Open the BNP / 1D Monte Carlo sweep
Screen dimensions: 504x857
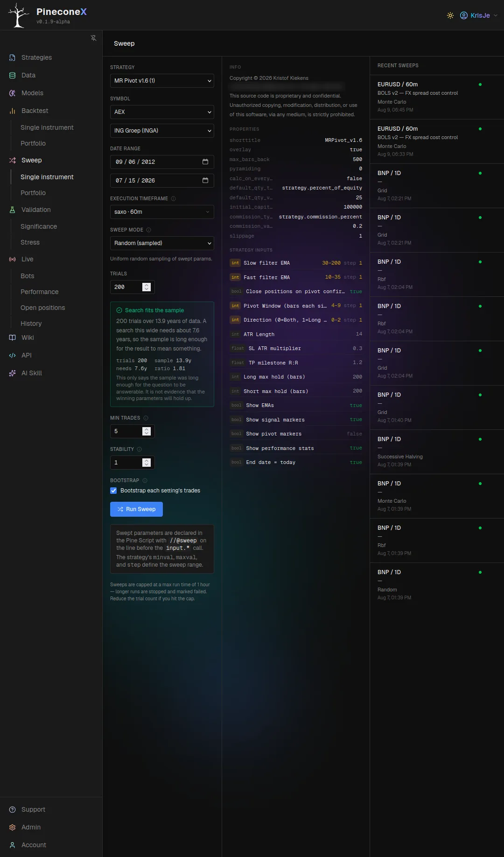[x=437, y=496]
